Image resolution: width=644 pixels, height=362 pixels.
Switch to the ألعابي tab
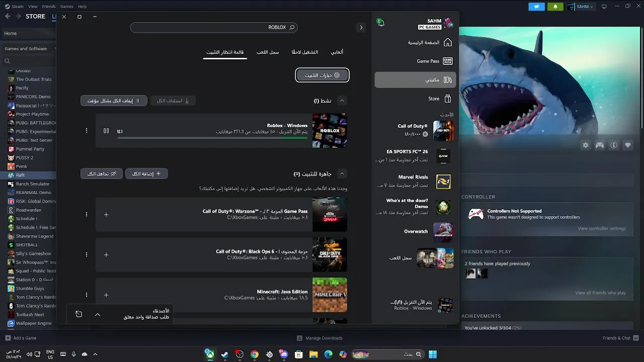click(x=337, y=52)
